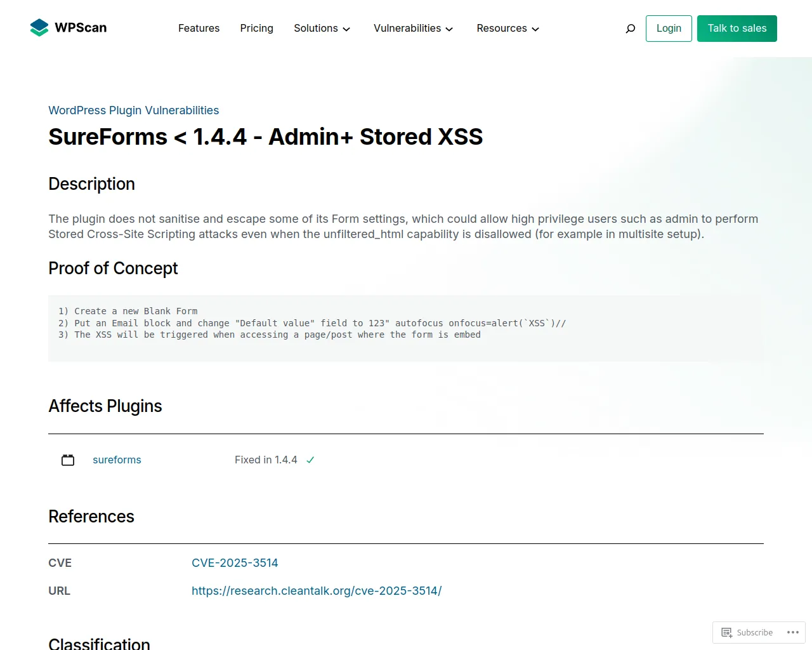Screen dimensions: 812x650
Task: Click the Proof of Concept heading
Action: (x=113, y=269)
